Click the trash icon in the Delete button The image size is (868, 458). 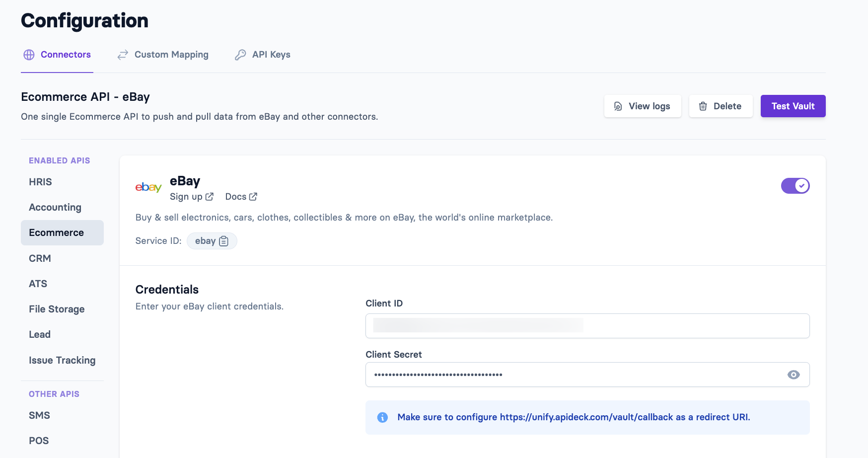703,106
